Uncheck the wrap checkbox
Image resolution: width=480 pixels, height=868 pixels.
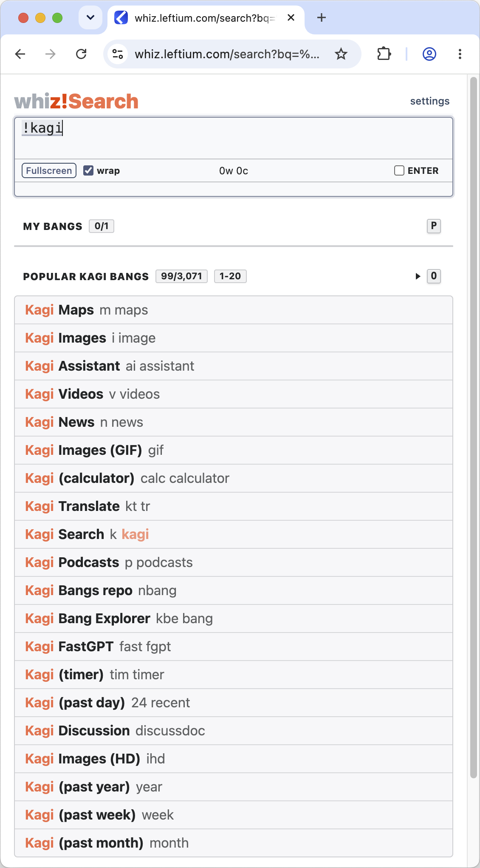pyautogui.click(x=88, y=170)
